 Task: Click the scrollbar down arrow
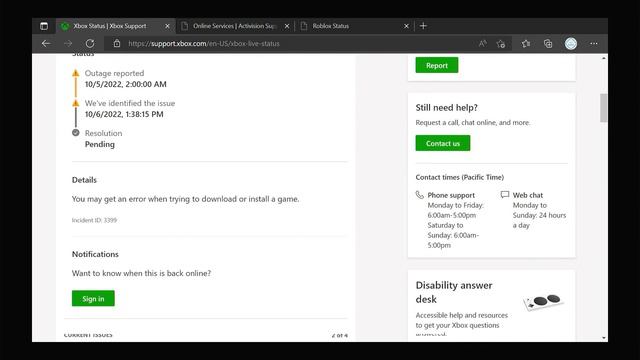click(x=604, y=338)
